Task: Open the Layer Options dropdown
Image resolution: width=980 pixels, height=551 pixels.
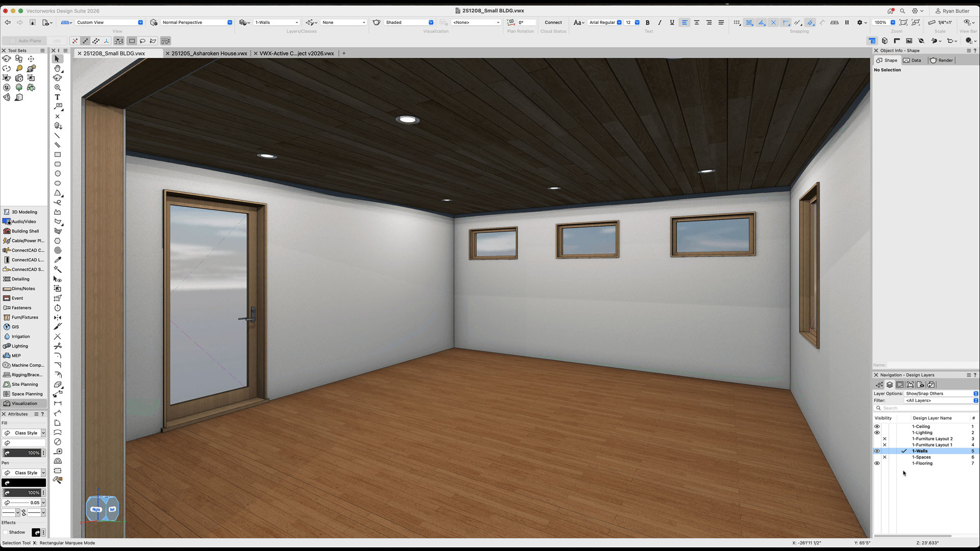Action: 941,393
